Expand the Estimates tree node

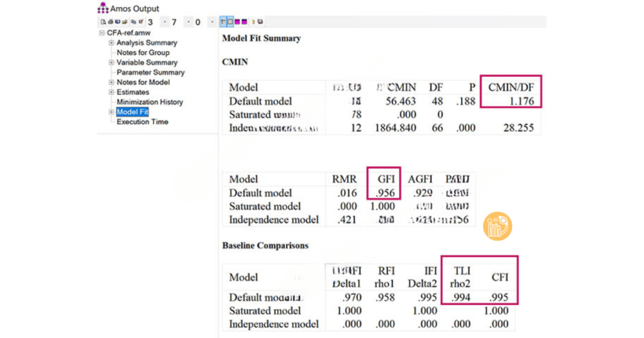(111, 92)
